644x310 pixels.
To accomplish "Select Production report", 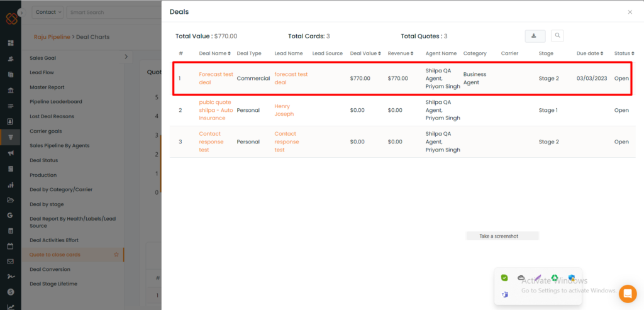I will coord(43,175).
